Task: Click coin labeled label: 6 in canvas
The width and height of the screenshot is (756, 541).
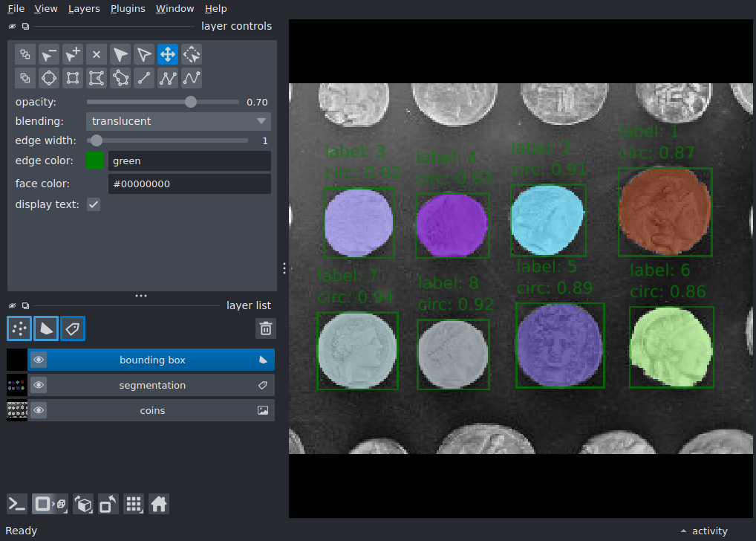Action: (671, 348)
